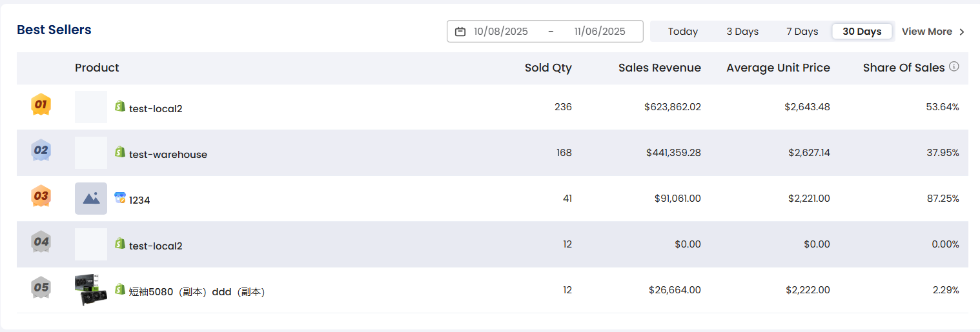Screen dimensions: 980x332
Task: Click the end date 11/06/2025 field
Action: (599, 32)
